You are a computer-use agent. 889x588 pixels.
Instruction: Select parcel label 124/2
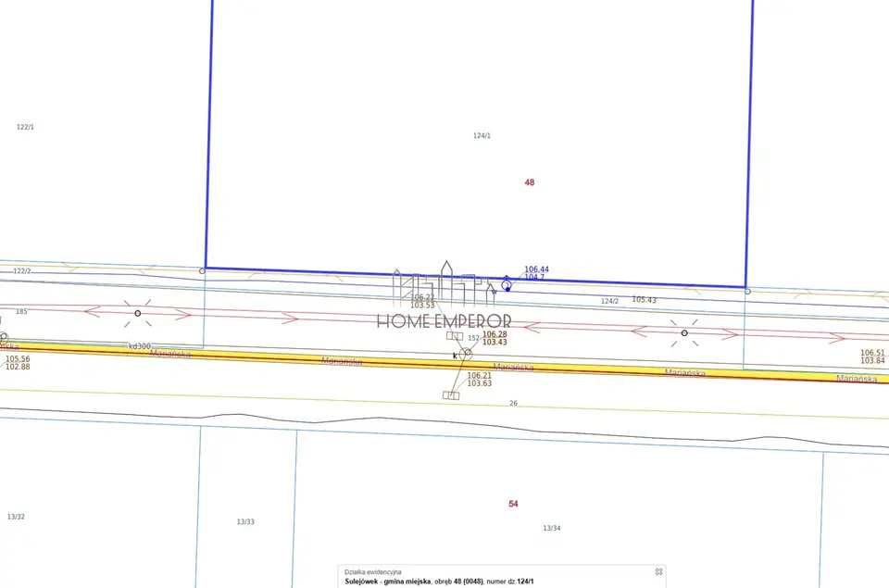[609, 301]
